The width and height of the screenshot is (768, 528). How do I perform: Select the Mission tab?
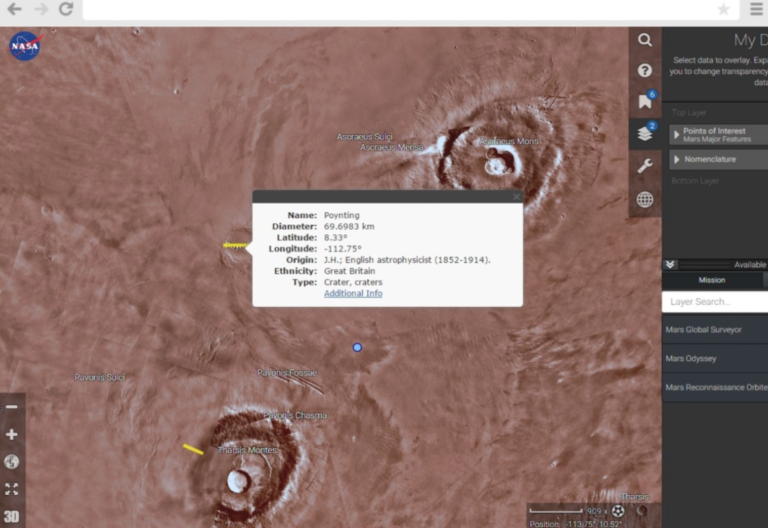711,281
